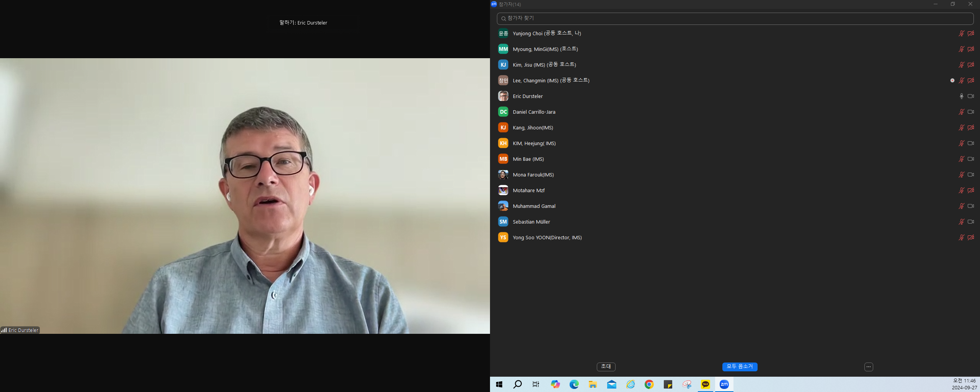The image size is (980, 392).
Task: Click muted mic icon for Sebastian Müller
Action: 961,222
